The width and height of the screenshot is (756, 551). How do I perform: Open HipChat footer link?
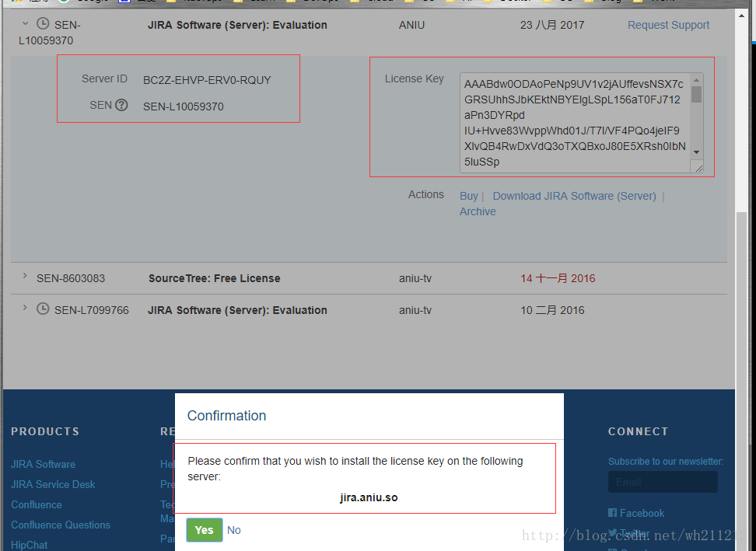pos(29,545)
